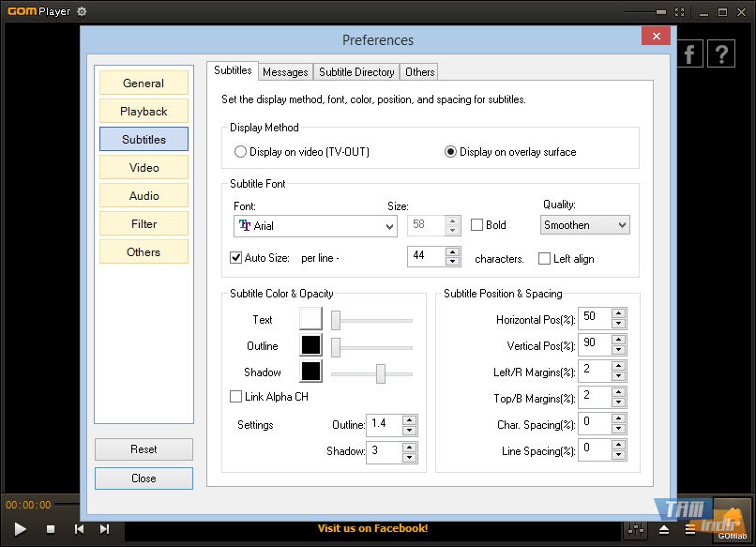Open the Facebook icon in the player
Viewport: 756px width, 547px height.
(690, 53)
